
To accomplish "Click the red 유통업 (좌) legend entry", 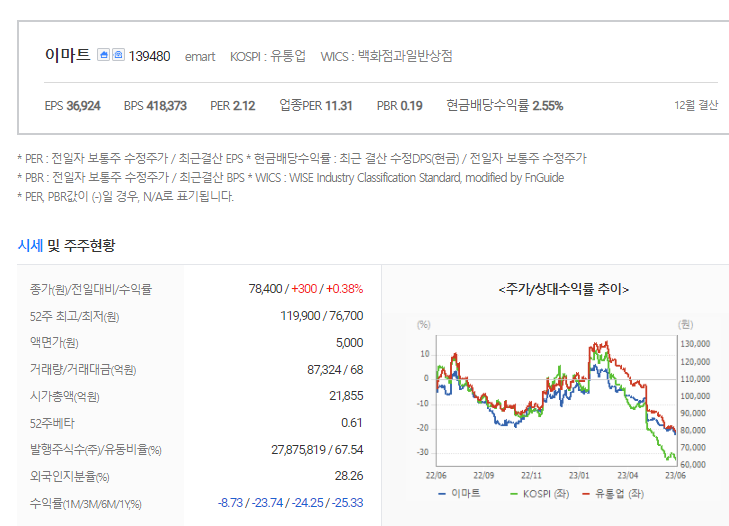I will 613,493.
